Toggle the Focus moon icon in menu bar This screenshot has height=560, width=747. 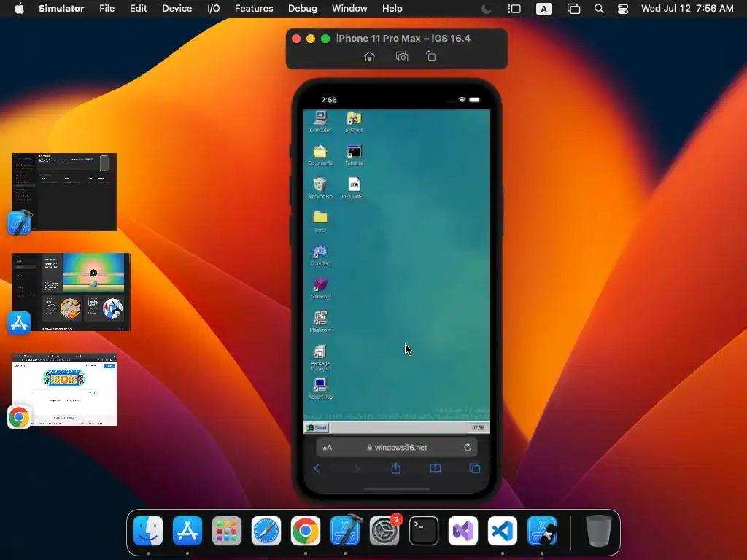[x=486, y=9]
